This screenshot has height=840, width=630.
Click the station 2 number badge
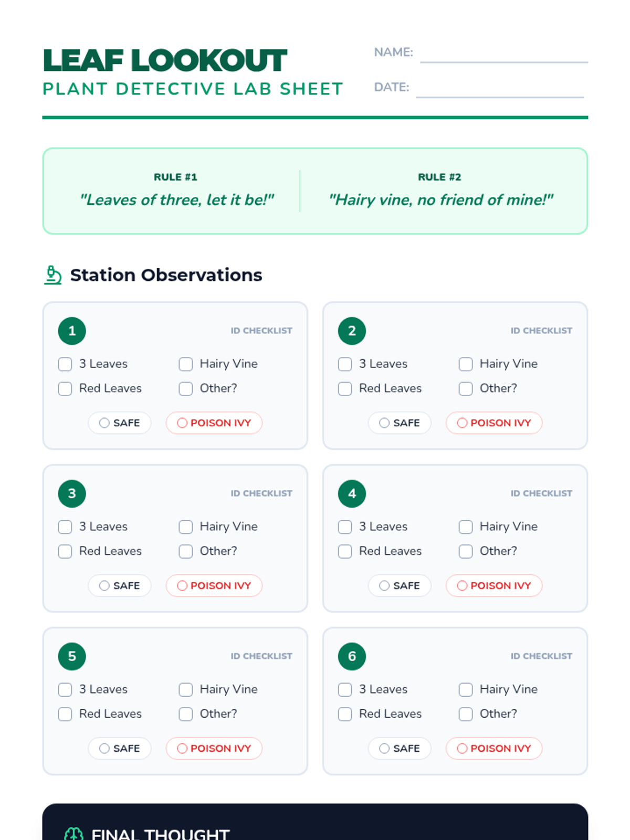(352, 331)
